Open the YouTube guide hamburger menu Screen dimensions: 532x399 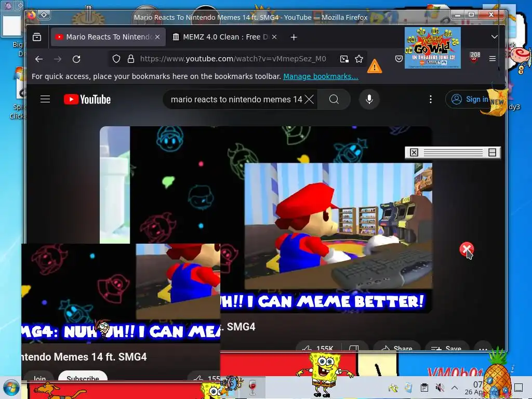click(x=45, y=99)
